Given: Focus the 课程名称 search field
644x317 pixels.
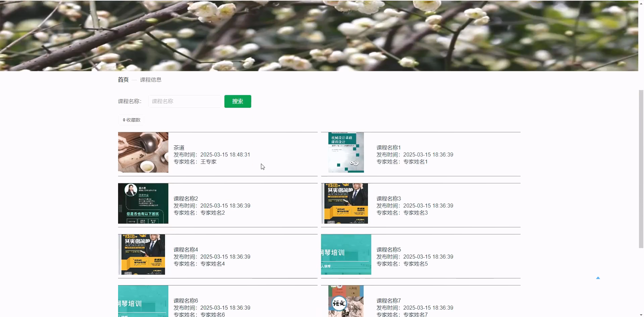Looking at the screenshot, I should tap(184, 101).
